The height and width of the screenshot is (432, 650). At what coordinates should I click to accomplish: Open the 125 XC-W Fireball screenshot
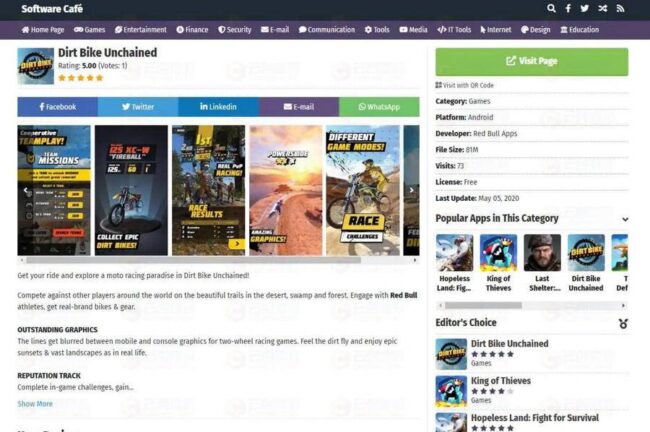click(x=131, y=190)
